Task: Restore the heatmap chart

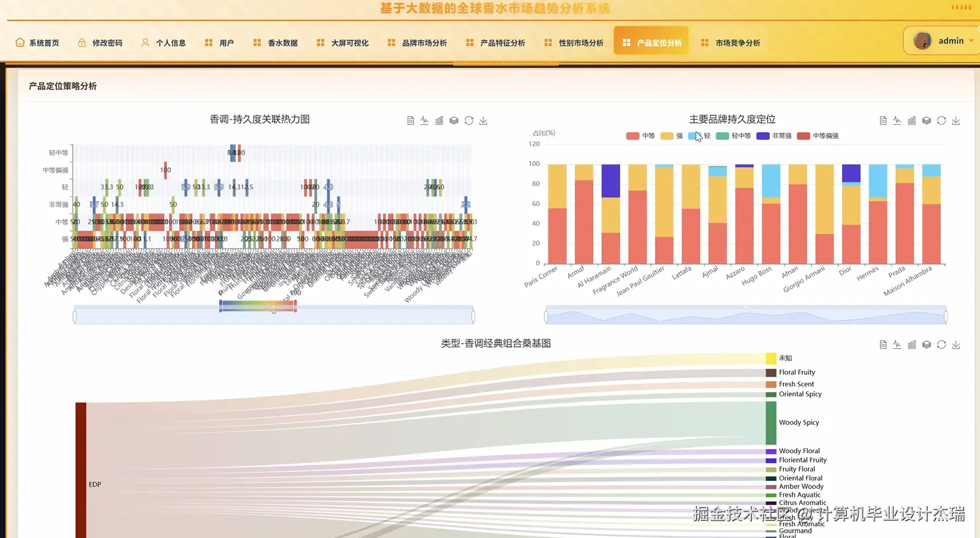Action: point(469,121)
